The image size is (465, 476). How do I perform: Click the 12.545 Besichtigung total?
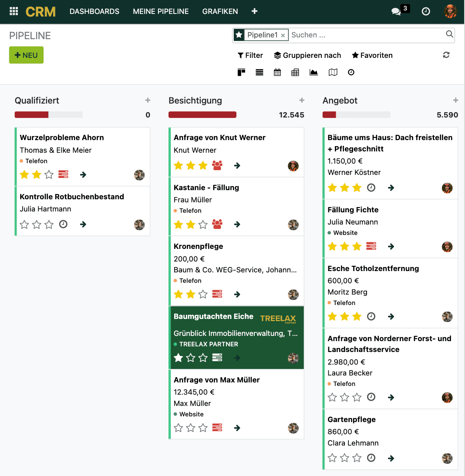tap(292, 115)
